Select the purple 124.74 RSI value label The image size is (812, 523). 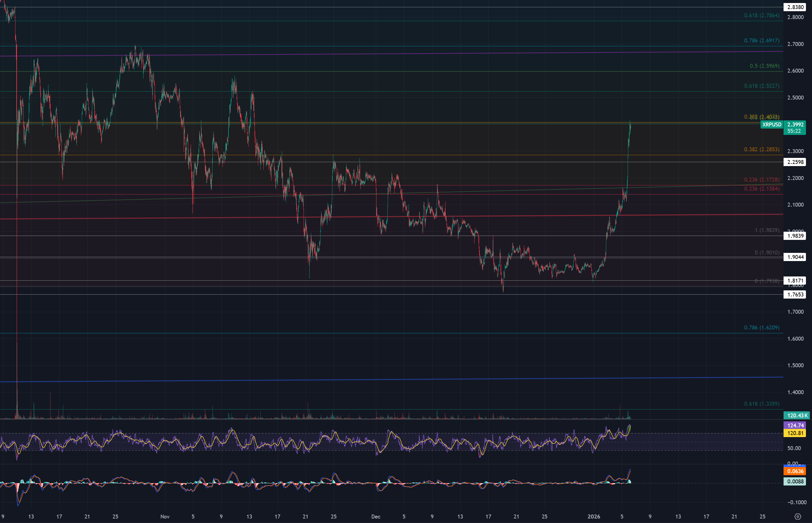point(795,425)
